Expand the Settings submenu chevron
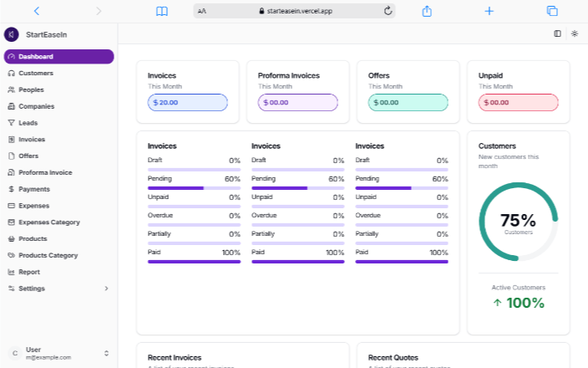 pos(106,289)
